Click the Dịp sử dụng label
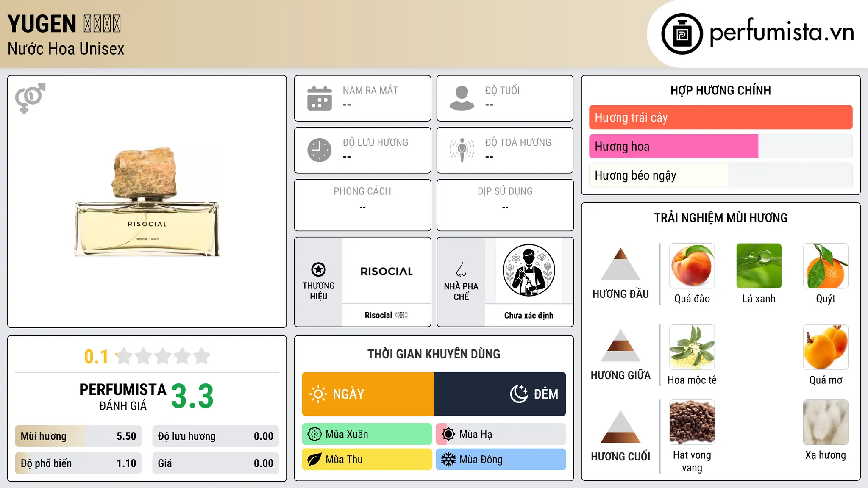Viewport: 868px width, 488px height. pyautogui.click(x=505, y=191)
